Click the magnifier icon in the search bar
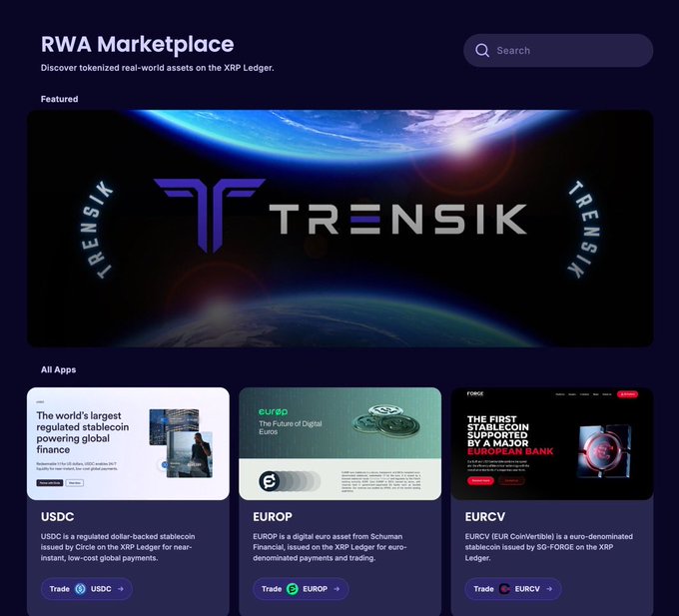 (x=482, y=51)
